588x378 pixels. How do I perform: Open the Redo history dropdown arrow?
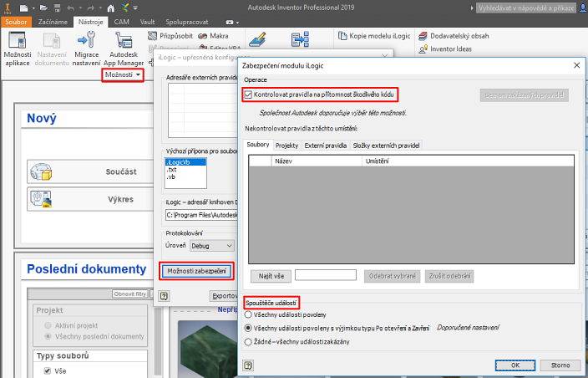coord(100,8)
